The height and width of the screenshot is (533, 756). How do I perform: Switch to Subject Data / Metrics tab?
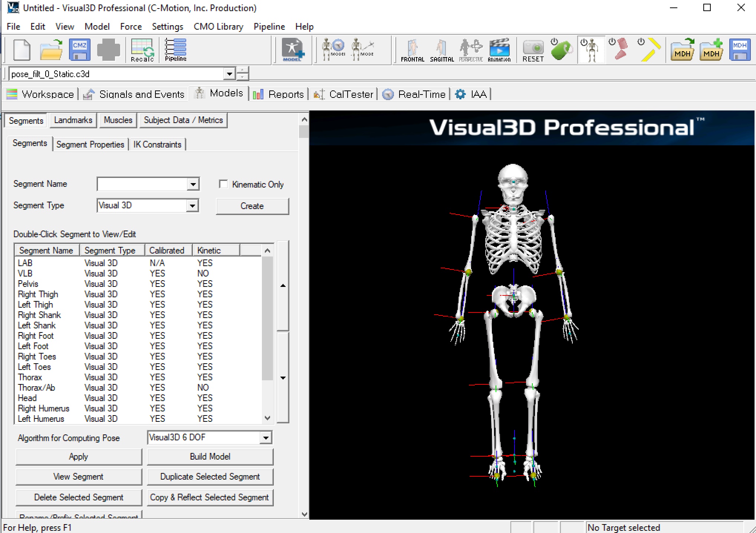183,120
